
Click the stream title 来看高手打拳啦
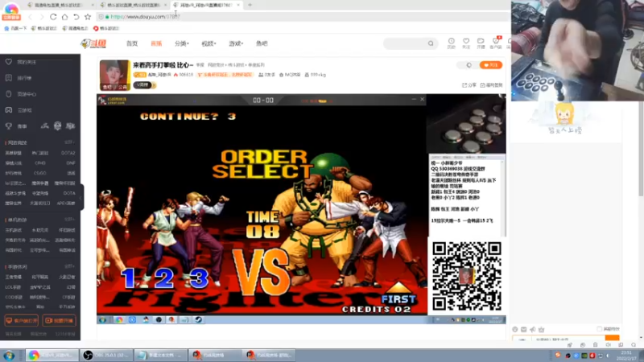coord(163,65)
